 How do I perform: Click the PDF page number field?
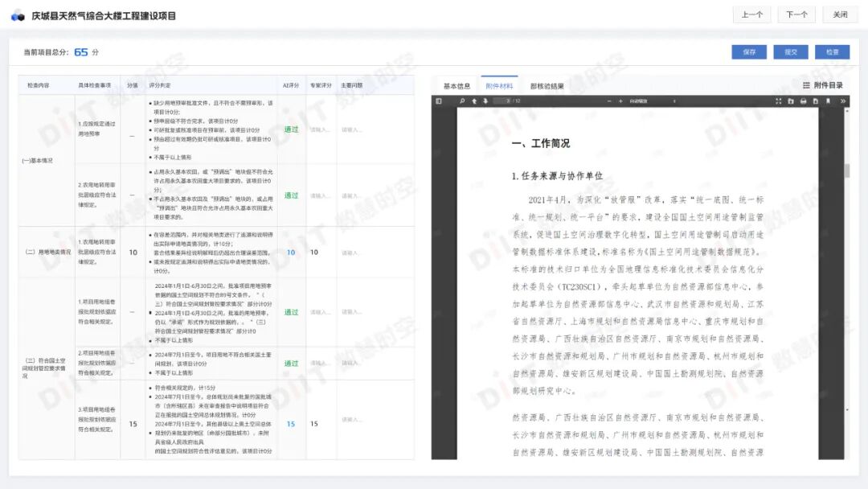[502, 101]
